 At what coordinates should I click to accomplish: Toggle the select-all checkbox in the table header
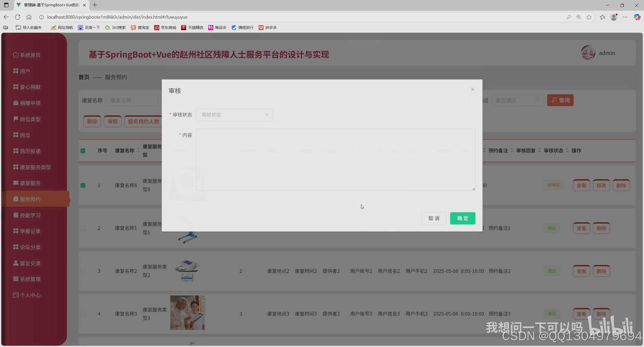[x=83, y=151]
